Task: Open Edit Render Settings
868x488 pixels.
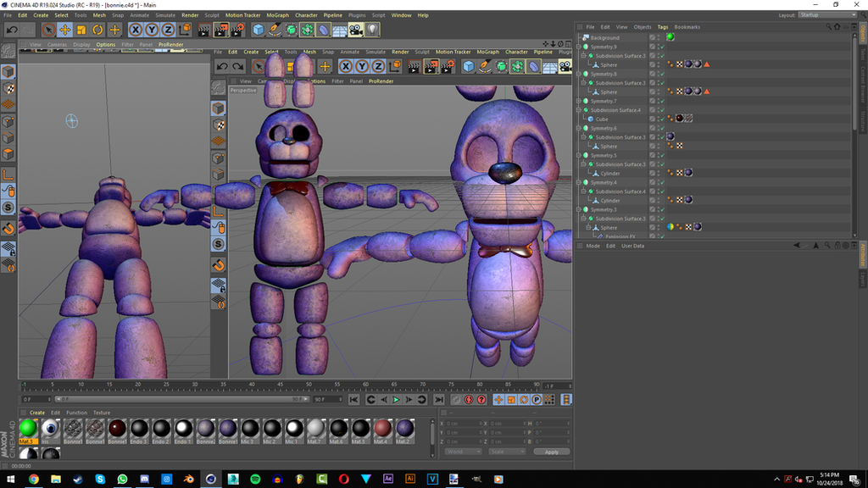Action: 237,30
